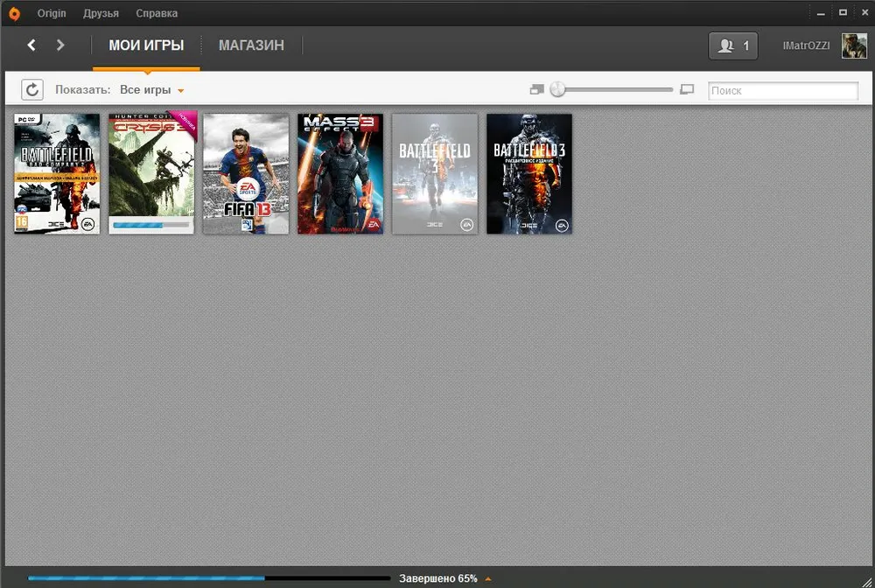This screenshot has width=875, height=588.
Task: Click the Поиск search field
Action: click(783, 90)
